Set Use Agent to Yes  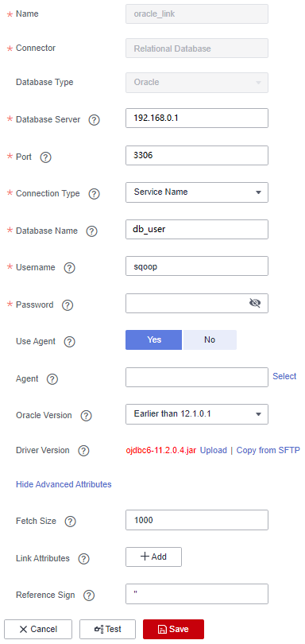[x=153, y=339]
